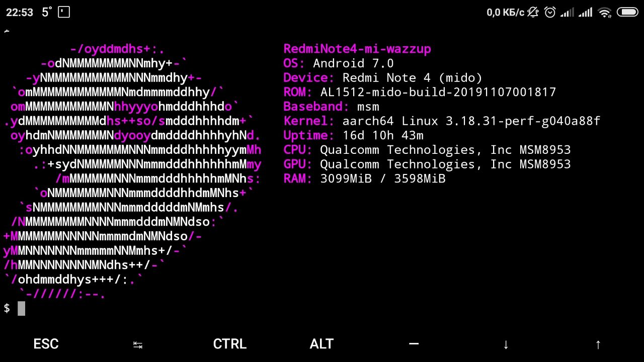Image resolution: width=644 pixels, height=362 pixels.
Task: Tap the dash key in extra keys row
Action: pyautogui.click(x=414, y=344)
